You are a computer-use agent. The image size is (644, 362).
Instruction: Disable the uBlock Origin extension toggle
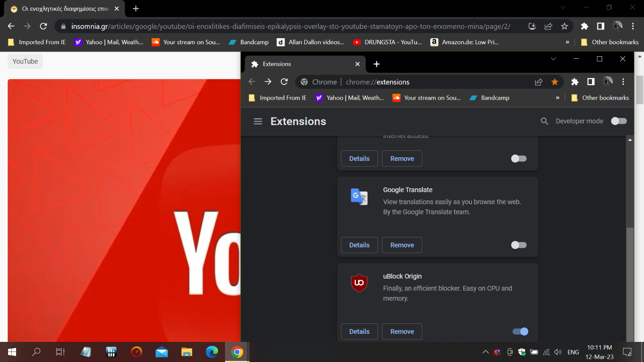point(520,331)
